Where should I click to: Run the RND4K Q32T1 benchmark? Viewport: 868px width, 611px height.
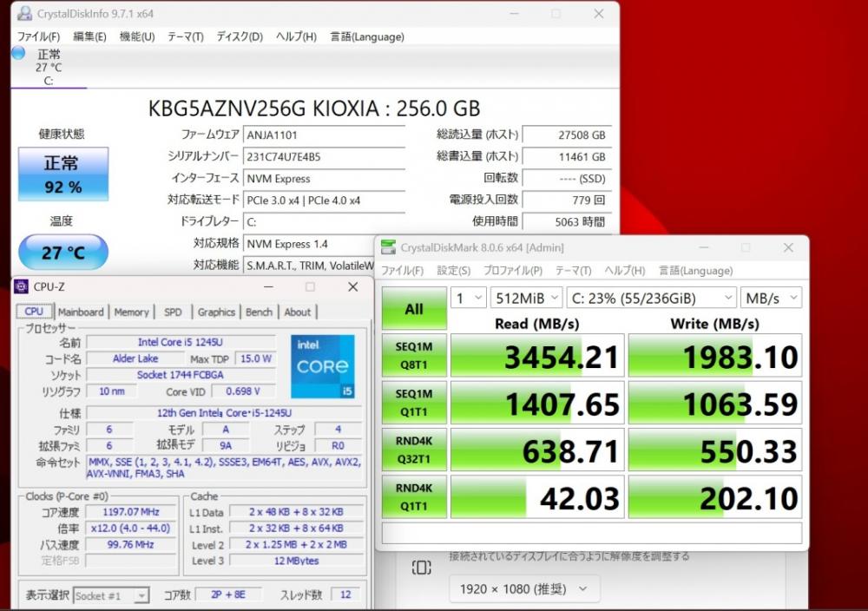point(414,450)
